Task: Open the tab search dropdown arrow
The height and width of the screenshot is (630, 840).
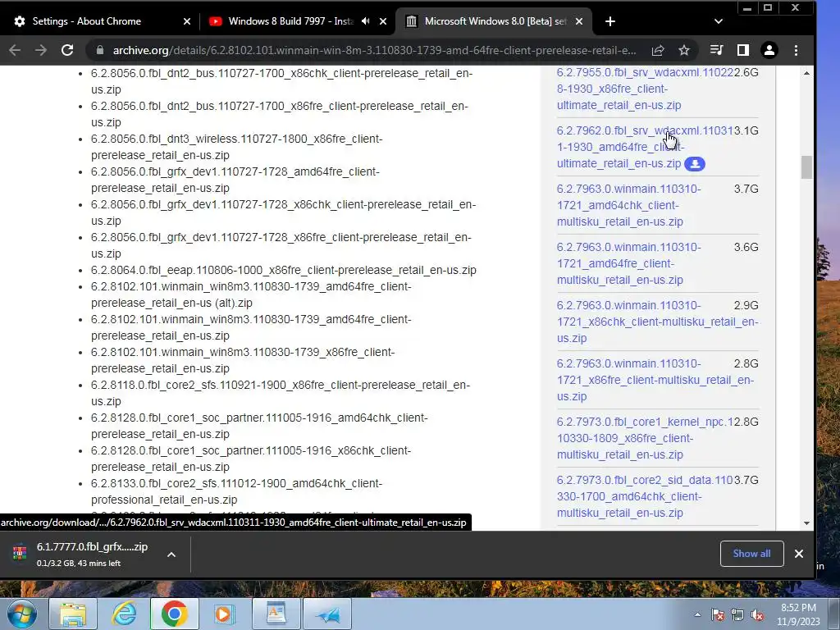Action: 719,21
